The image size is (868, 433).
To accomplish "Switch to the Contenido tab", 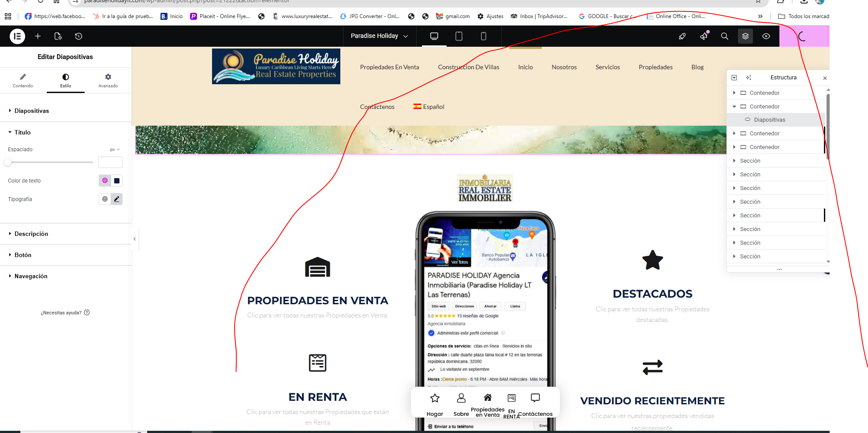I will pyautogui.click(x=23, y=80).
